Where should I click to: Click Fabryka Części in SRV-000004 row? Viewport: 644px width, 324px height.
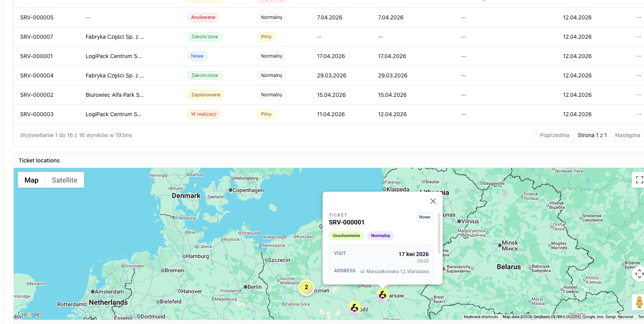pos(115,75)
